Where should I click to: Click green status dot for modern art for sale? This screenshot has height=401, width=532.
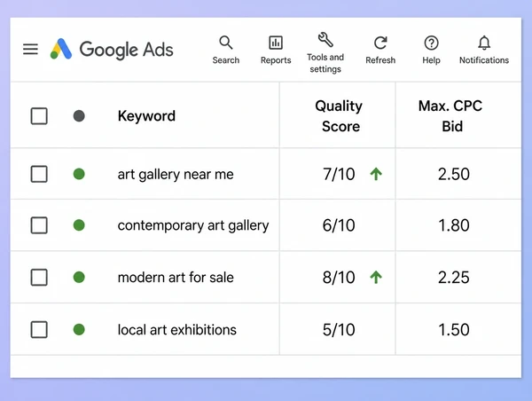tap(79, 278)
